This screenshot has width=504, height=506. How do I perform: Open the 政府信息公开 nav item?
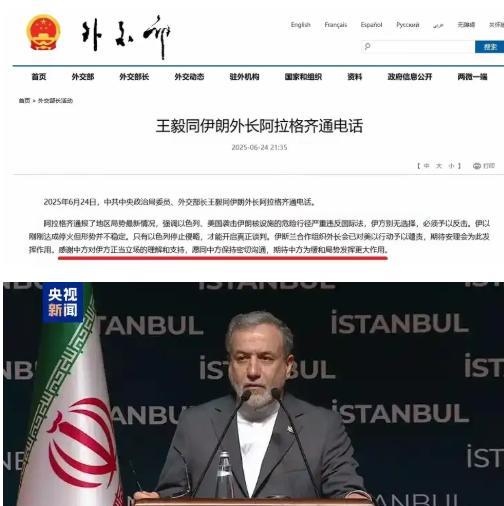[410, 77]
